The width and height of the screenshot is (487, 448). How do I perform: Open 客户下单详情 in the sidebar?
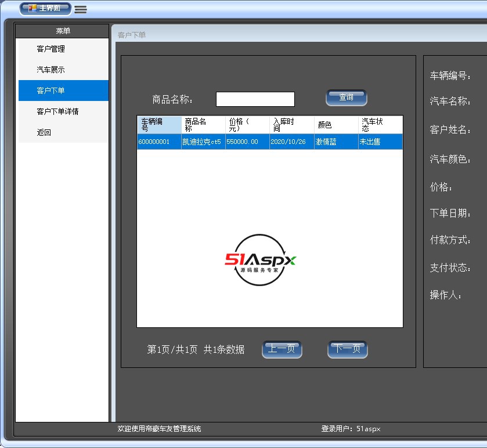pos(57,111)
